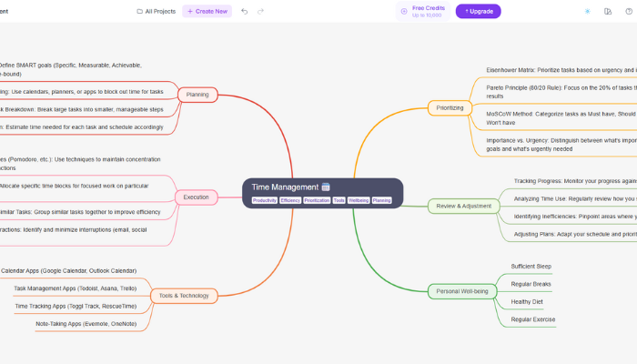The image size is (637, 364).
Task: Click the Tools tag
Action: click(x=339, y=200)
